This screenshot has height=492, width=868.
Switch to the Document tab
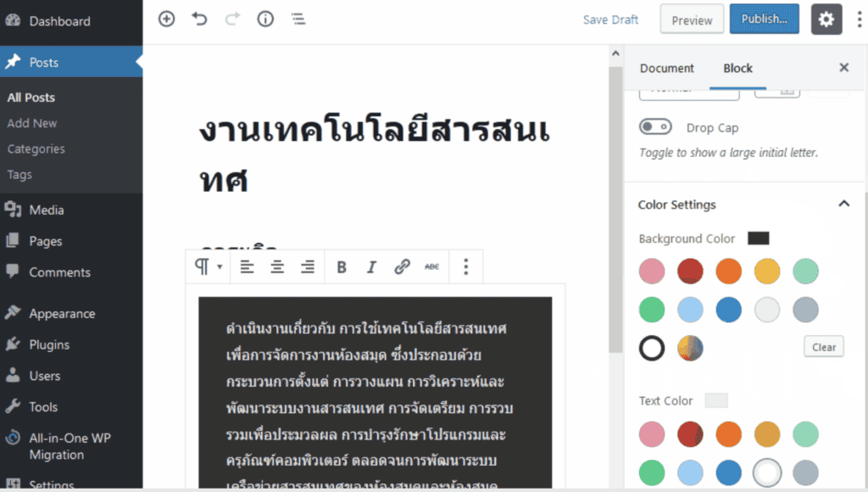tap(667, 68)
